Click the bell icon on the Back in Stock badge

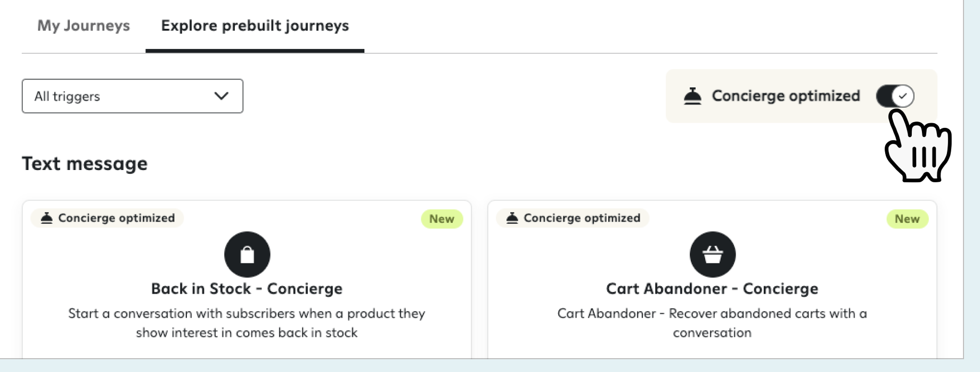coord(47,218)
